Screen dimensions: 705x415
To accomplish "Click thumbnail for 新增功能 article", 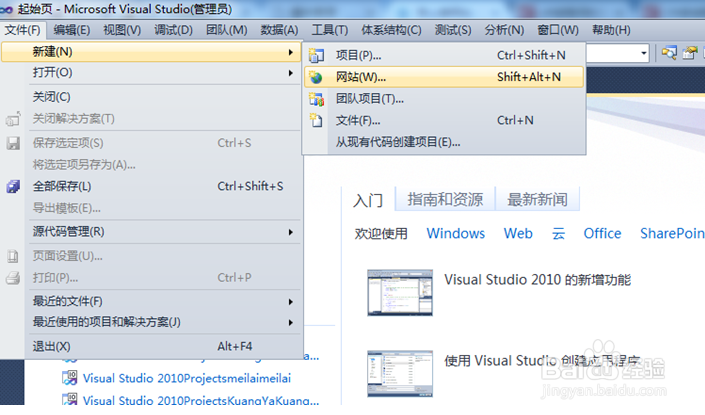I will (x=400, y=293).
